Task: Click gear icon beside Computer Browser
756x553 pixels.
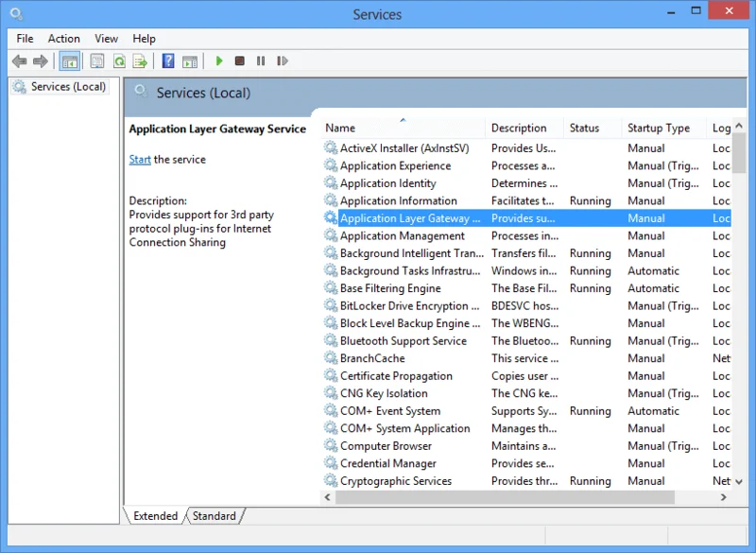Action: (330, 445)
